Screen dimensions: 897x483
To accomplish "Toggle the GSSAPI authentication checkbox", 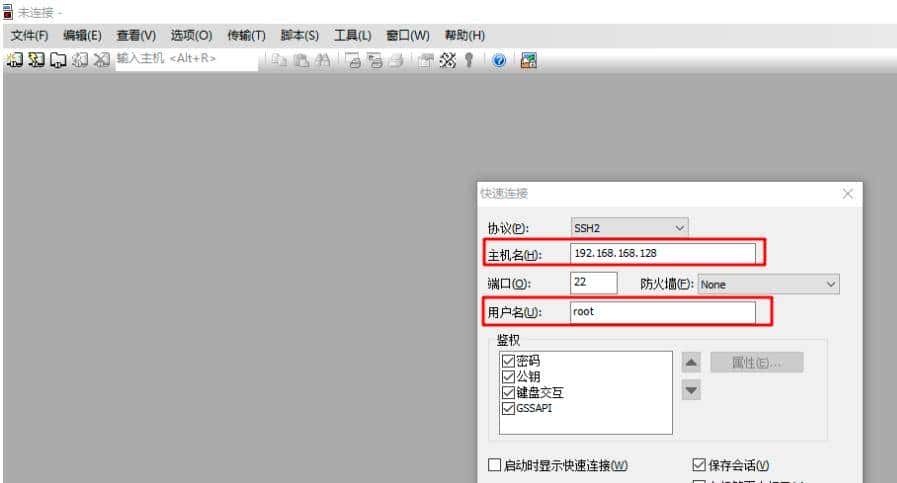I will (x=508, y=408).
